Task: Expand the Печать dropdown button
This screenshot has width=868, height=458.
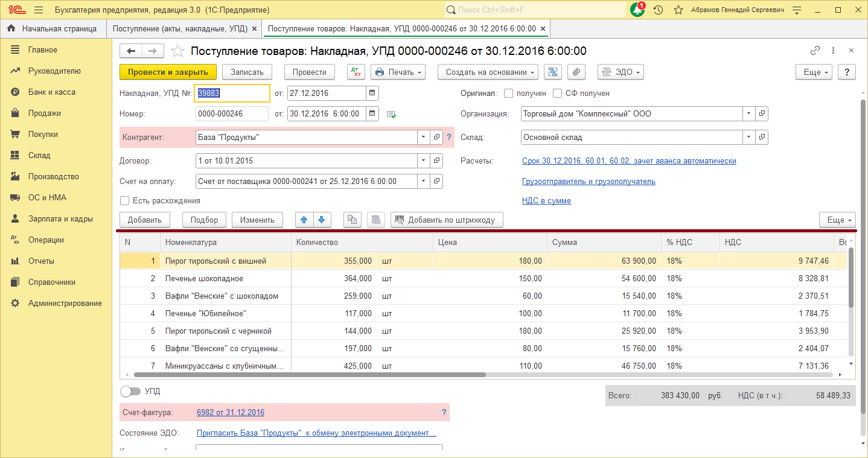Action: click(398, 72)
